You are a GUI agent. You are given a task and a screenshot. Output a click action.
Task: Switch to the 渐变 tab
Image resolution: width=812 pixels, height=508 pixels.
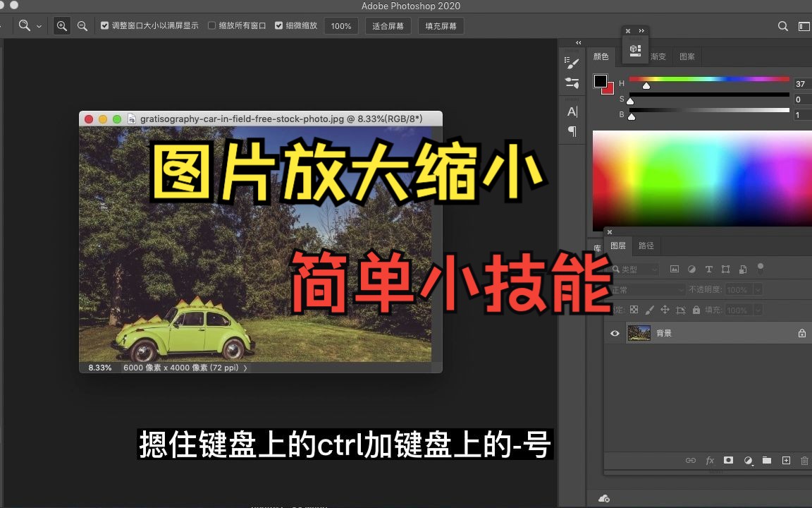pyautogui.click(x=658, y=56)
